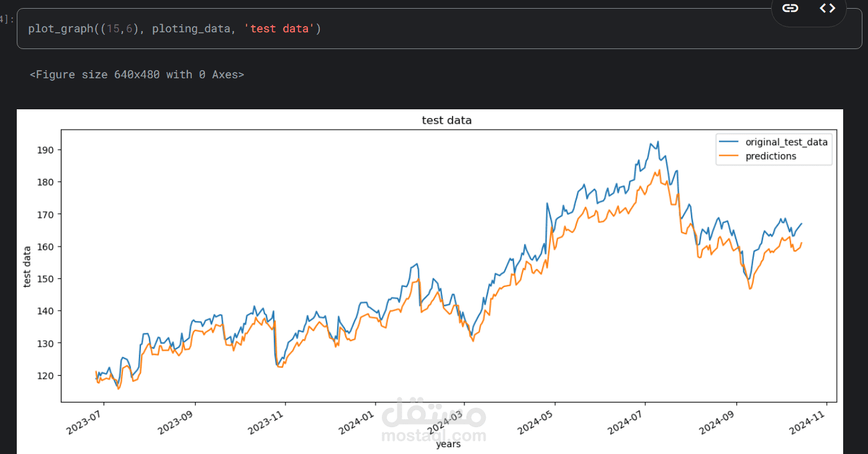This screenshot has height=454, width=868.
Task: Click the orange predictions legend line
Action: (x=729, y=157)
